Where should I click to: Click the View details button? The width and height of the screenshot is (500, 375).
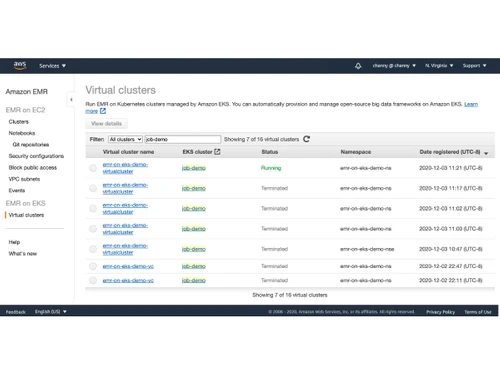tap(106, 123)
